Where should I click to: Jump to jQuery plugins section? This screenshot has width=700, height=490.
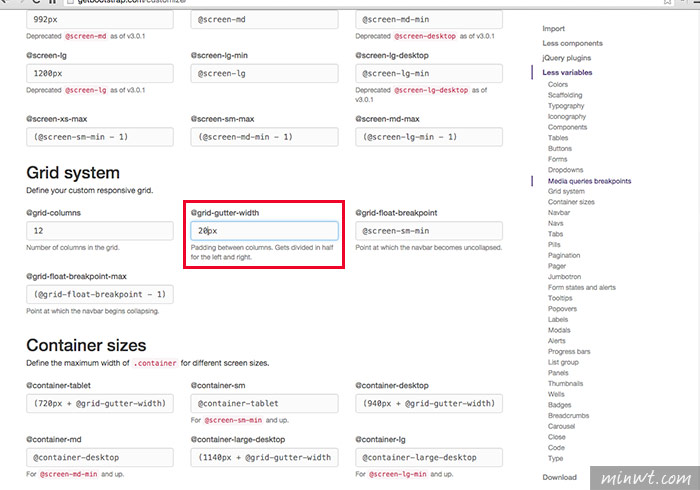click(567, 58)
